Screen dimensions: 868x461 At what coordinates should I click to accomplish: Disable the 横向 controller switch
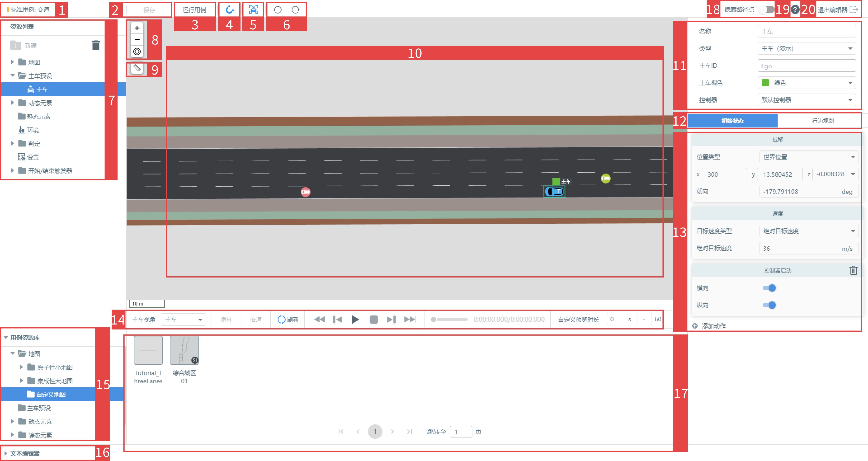coord(769,288)
